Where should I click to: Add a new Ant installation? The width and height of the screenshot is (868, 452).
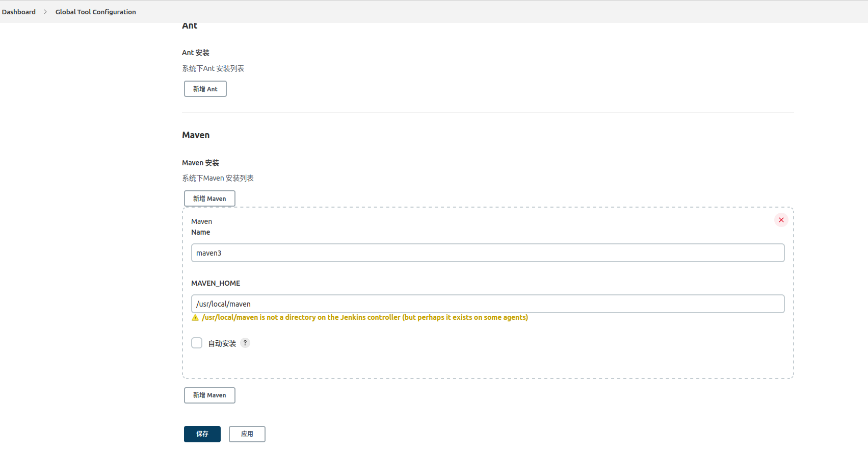click(x=205, y=89)
